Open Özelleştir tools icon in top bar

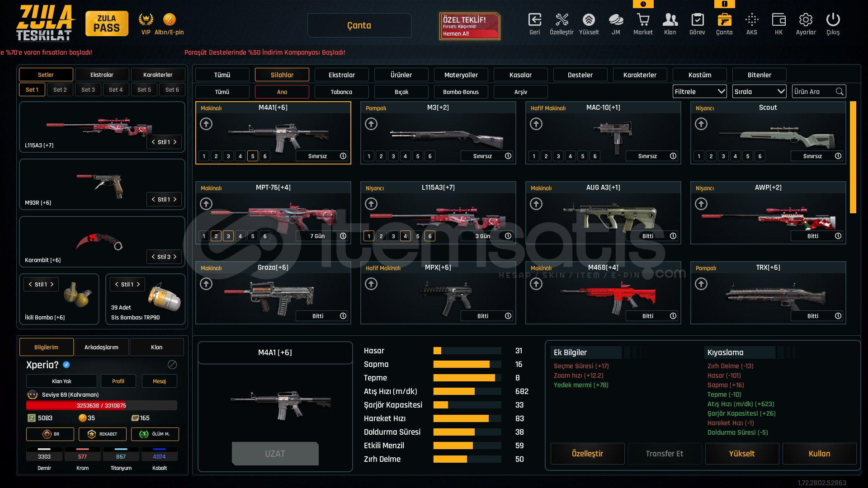561,20
